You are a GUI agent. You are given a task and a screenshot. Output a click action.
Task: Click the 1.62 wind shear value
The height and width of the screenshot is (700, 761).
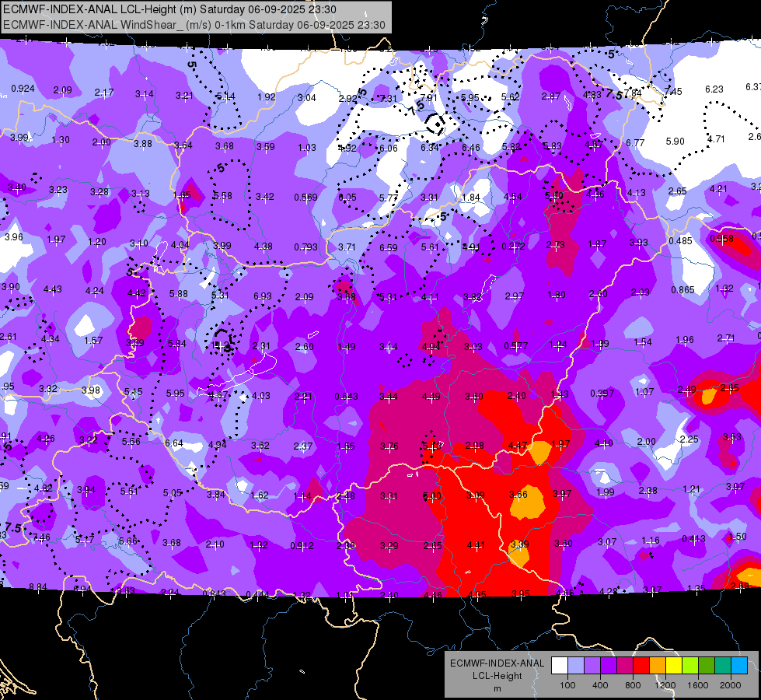[259, 495]
